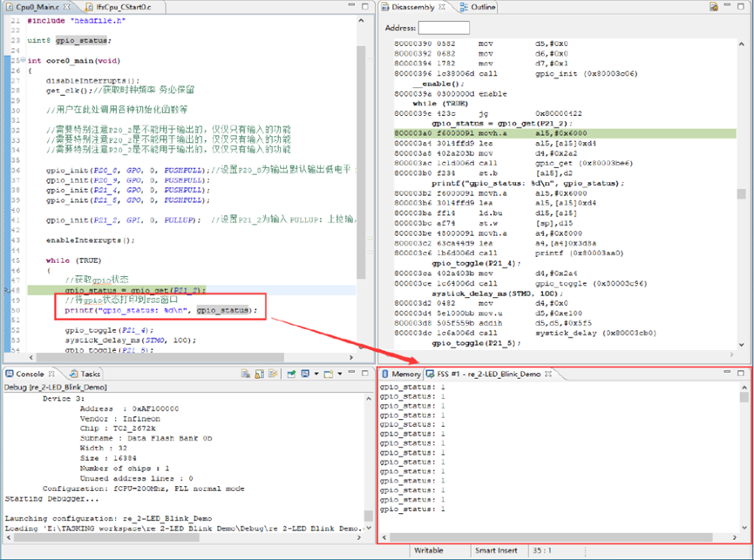Screen dimensions: 754x560
Task: Click the highlighted movh.a instruction at 800003a0
Action: (x=565, y=133)
